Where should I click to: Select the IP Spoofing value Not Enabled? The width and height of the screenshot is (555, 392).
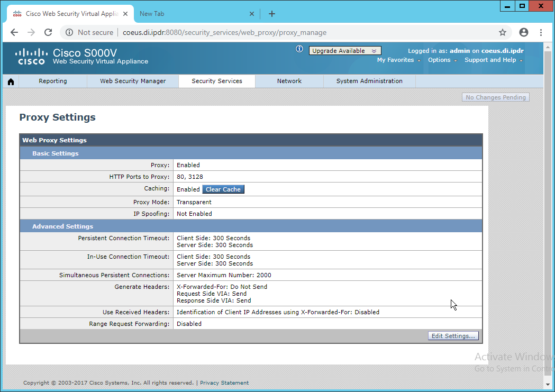(194, 214)
